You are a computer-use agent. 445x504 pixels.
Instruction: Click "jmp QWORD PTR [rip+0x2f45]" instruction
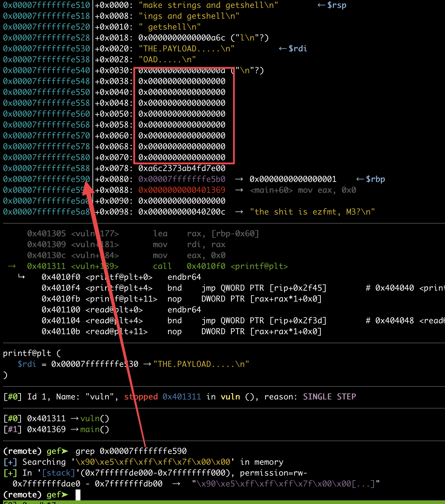click(x=264, y=288)
